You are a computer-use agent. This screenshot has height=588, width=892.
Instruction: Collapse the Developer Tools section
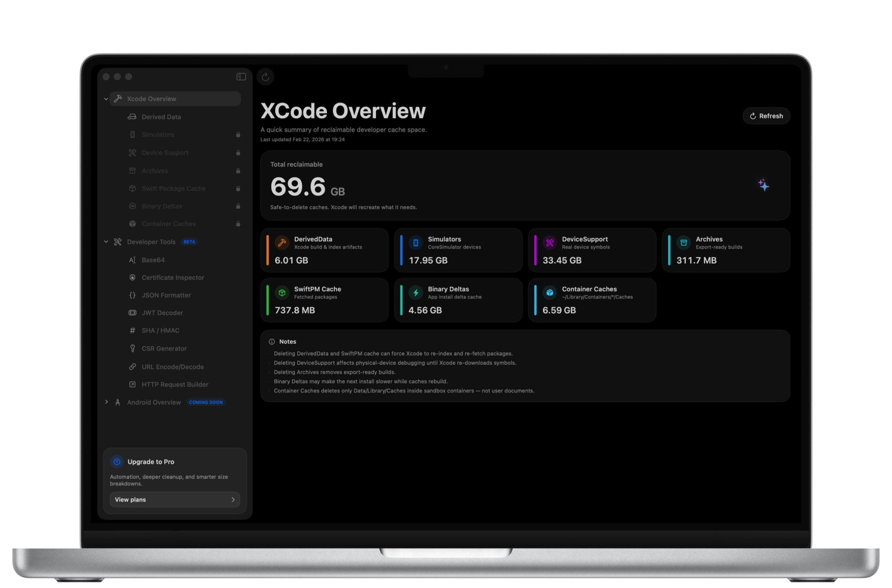coord(106,242)
